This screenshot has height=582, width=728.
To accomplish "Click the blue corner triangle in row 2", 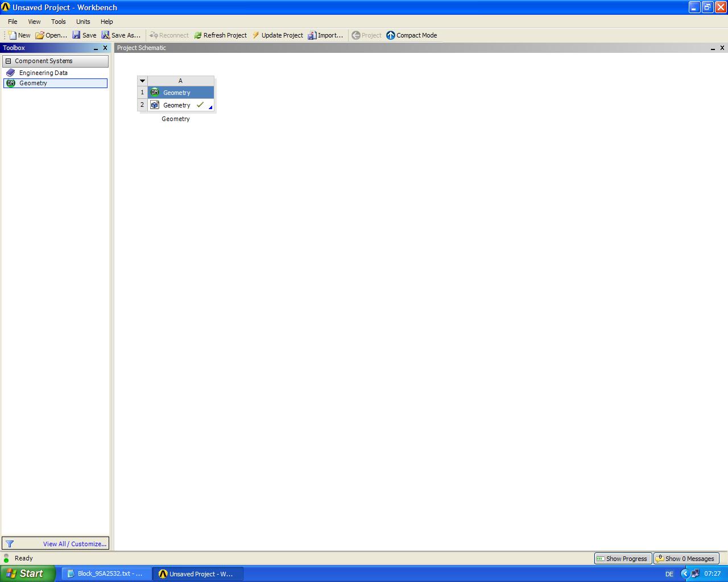I will 210,107.
